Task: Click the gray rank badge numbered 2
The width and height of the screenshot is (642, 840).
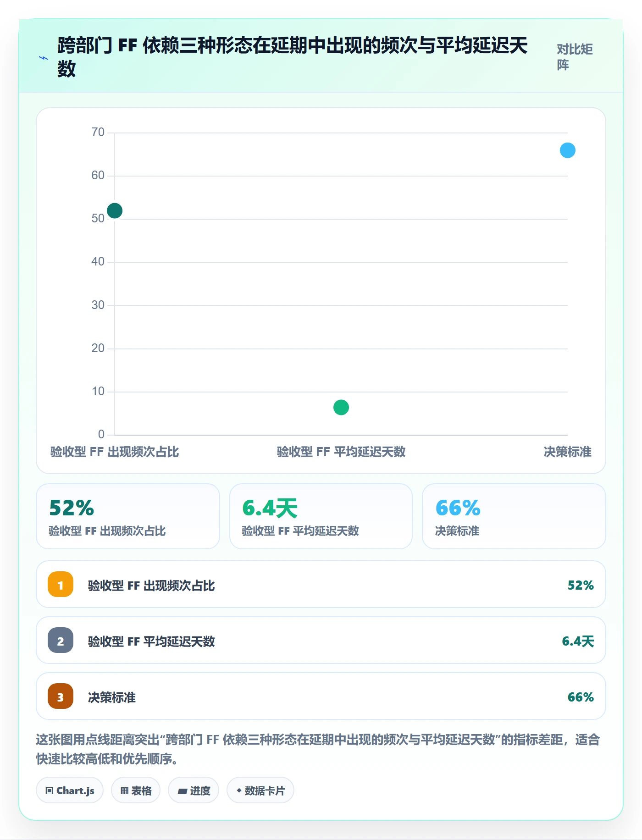Action: (61, 641)
